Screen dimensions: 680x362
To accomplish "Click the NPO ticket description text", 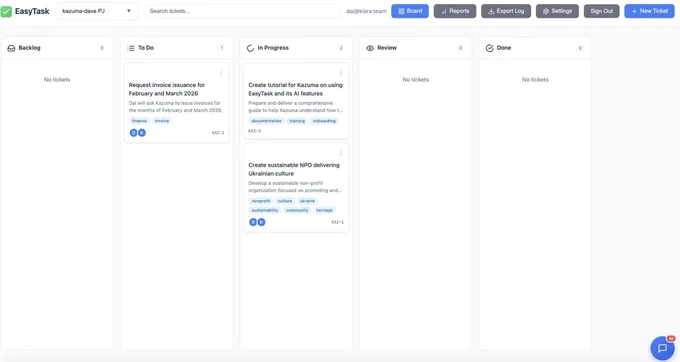I will [x=295, y=186].
